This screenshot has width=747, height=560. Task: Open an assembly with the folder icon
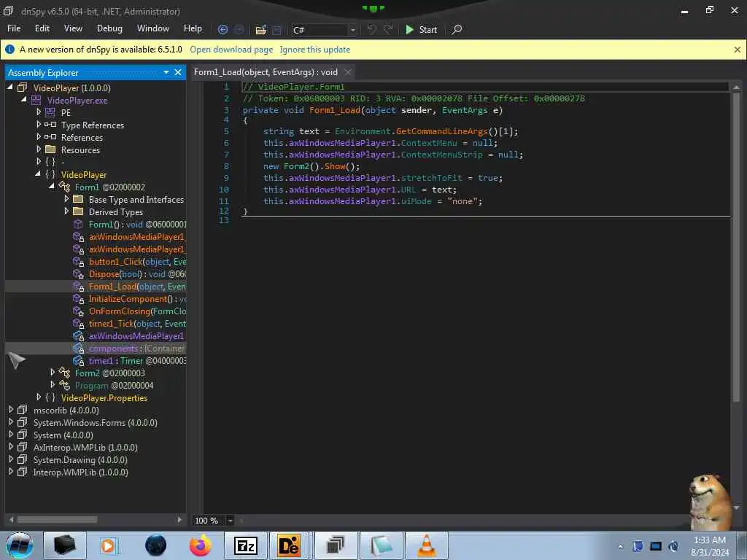pyautogui.click(x=260, y=29)
